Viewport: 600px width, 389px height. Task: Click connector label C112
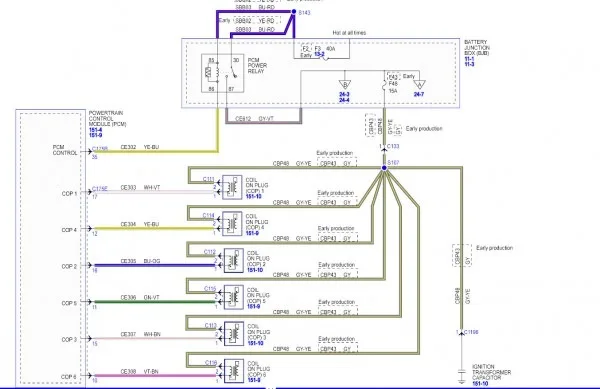[210, 252]
